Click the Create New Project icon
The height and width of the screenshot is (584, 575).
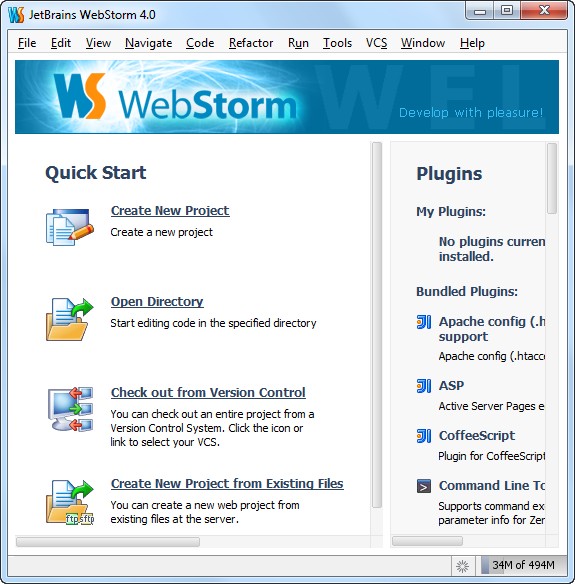coord(70,227)
